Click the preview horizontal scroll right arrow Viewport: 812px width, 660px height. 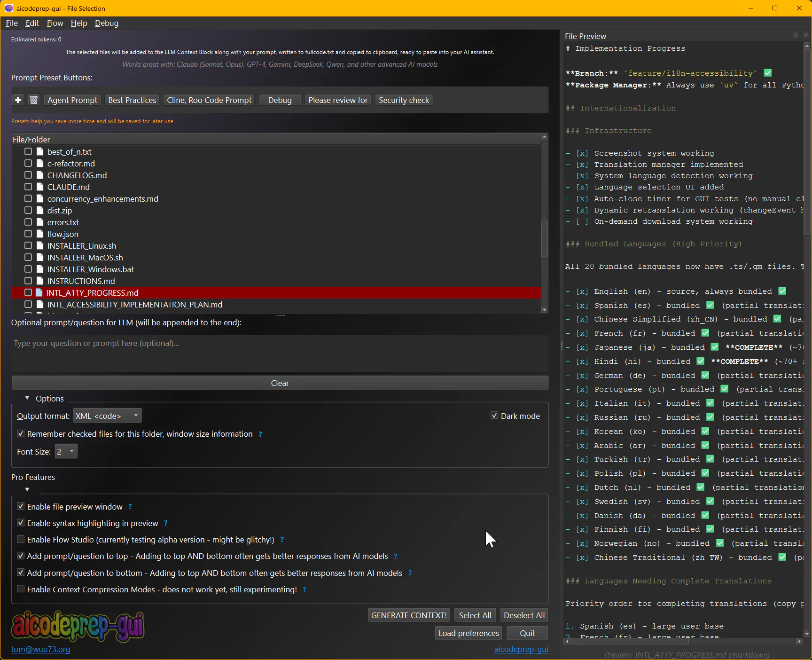pos(799,641)
